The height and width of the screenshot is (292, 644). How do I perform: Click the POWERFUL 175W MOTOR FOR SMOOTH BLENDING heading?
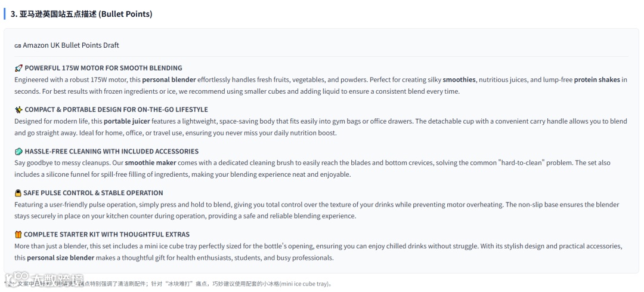103,68
